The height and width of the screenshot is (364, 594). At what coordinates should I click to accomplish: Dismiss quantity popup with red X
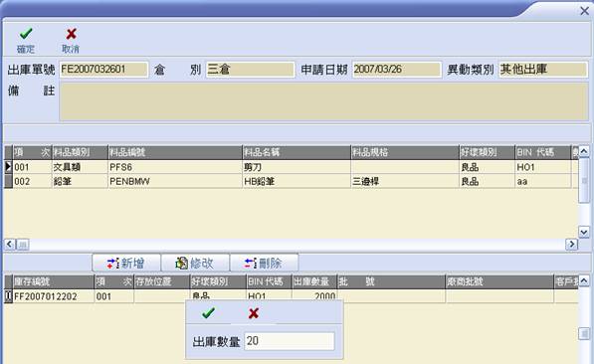[x=254, y=313]
